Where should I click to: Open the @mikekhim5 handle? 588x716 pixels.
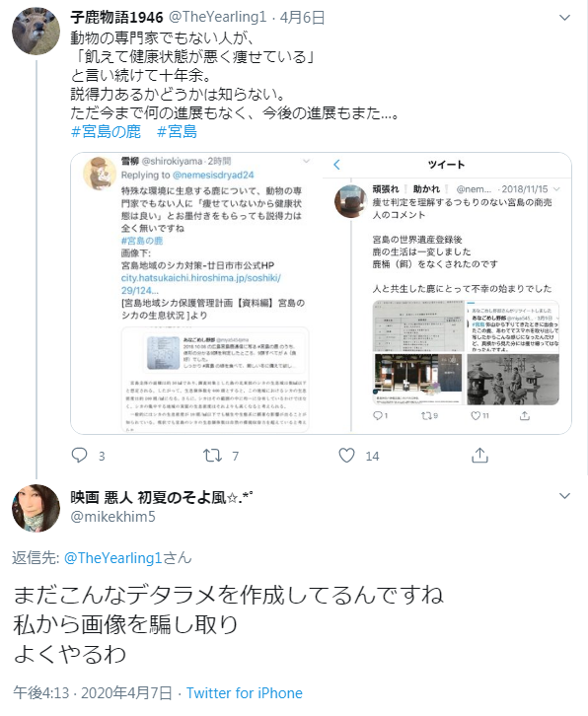coord(112,517)
